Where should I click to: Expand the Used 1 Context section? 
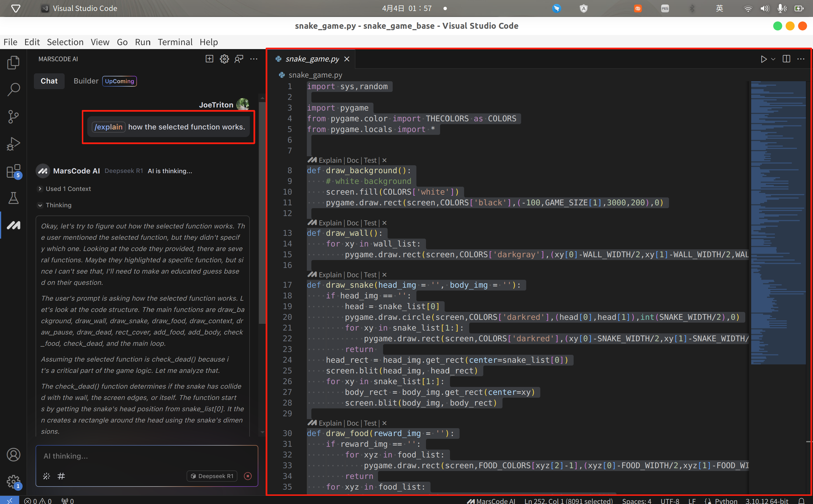tap(68, 189)
